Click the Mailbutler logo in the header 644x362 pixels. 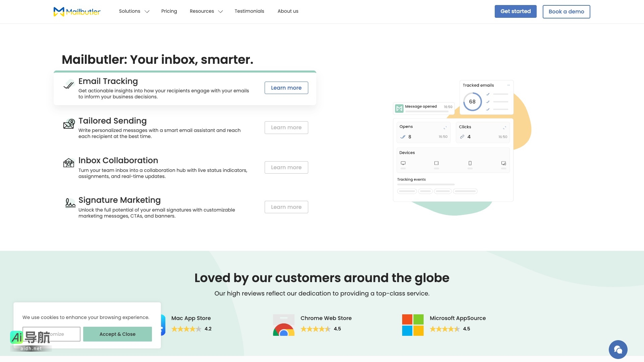coord(77,11)
